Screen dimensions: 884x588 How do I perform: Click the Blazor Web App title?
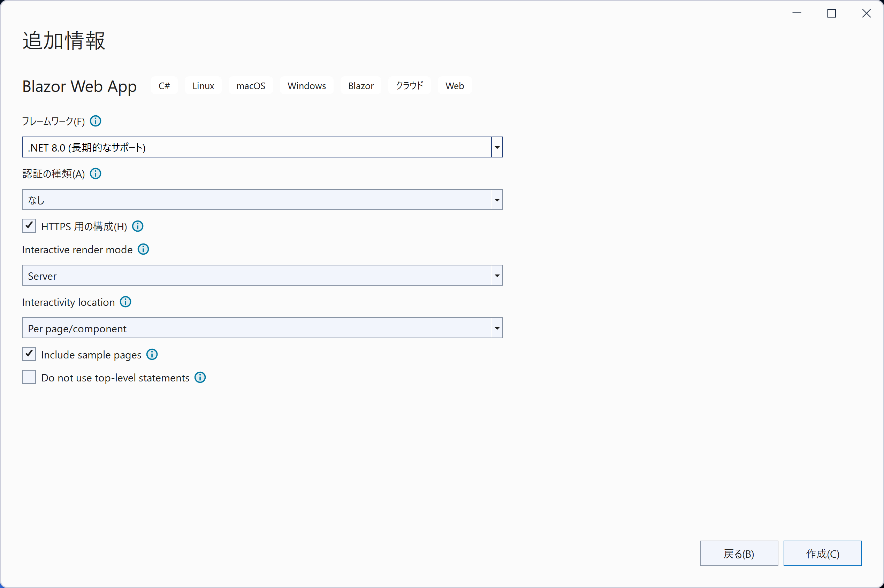point(79,87)
